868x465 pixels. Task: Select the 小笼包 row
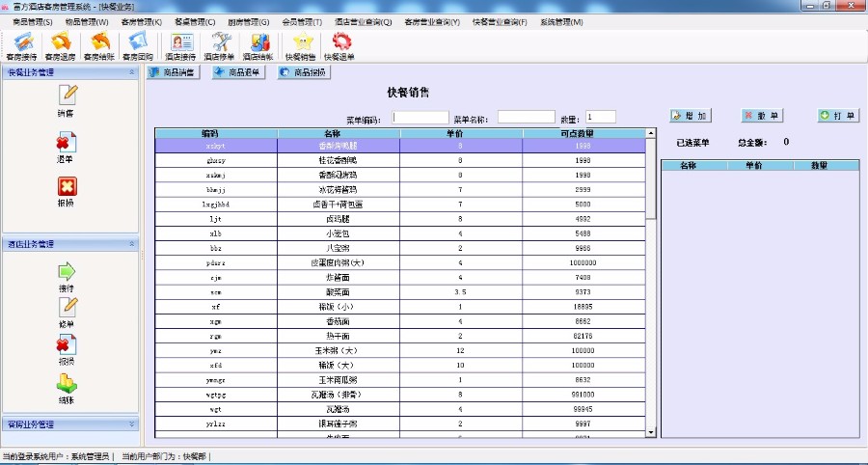[x=400, y=233]
